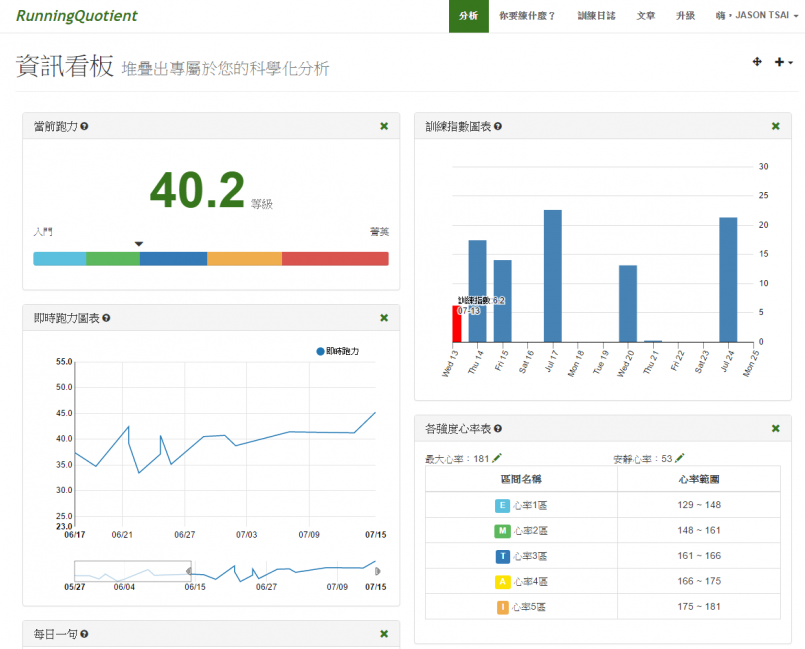Close the 當前跑力 panel
This screenshot has width=805, height=649.
384,126
